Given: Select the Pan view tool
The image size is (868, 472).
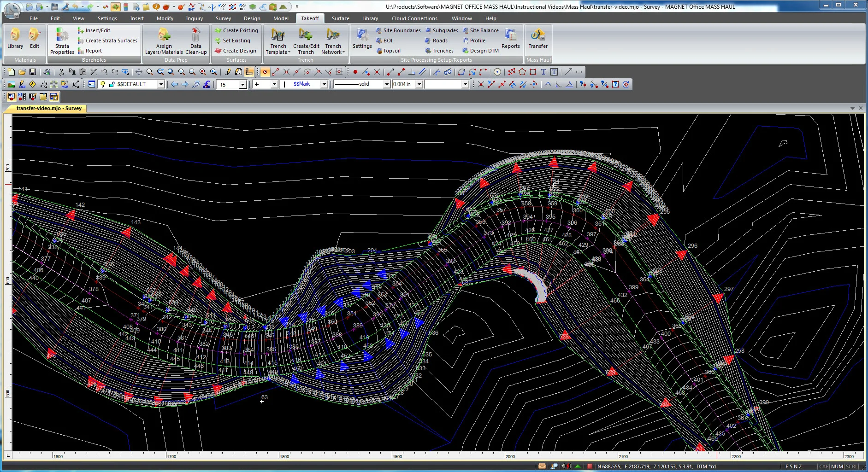Looking at the screenshot, I should 139,72.
